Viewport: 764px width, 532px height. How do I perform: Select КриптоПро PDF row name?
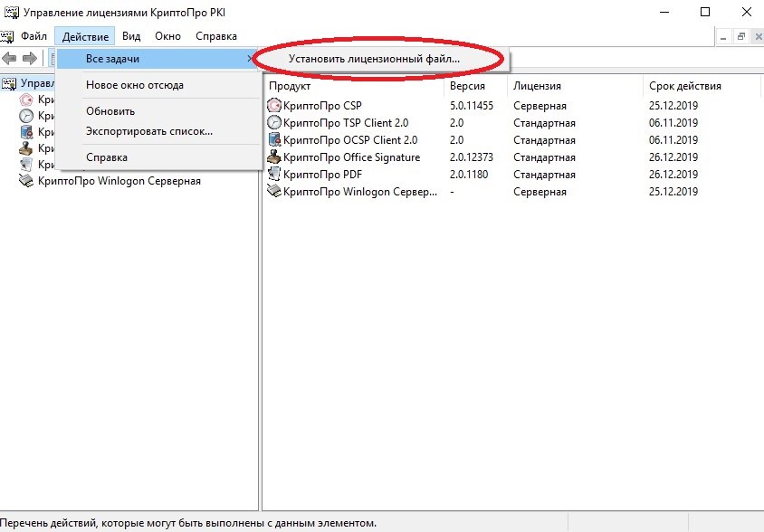[322, 175]
